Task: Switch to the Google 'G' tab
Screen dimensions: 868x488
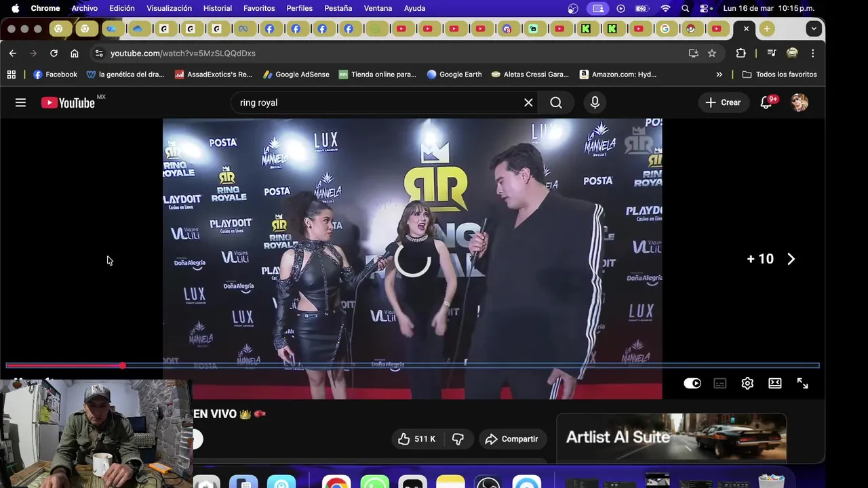Action: click(665, 28)
